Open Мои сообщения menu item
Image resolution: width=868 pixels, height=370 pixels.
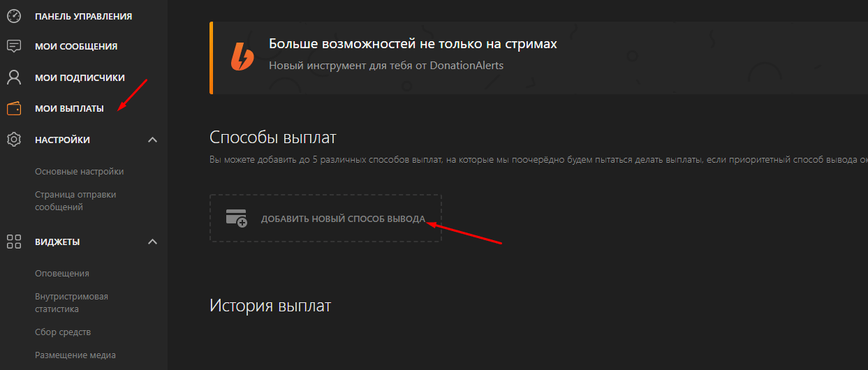pyautogui.click(x=76, y=47)
